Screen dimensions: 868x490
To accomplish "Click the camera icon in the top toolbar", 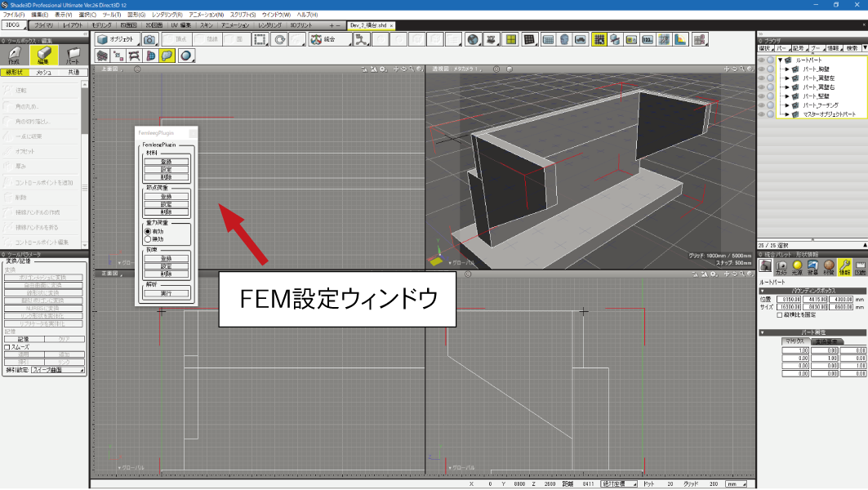I will [x=149, y=39].
